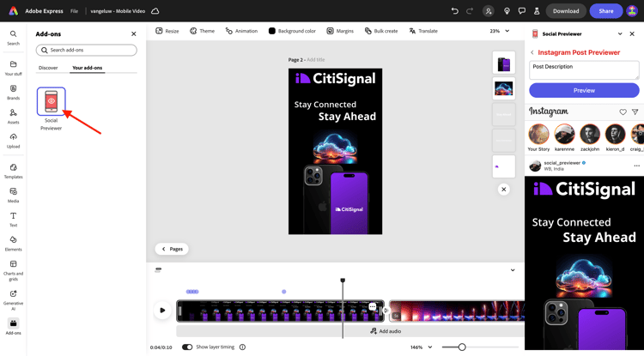Open the Resize tool
644x356 pixels.
click(x=167, y=31)
